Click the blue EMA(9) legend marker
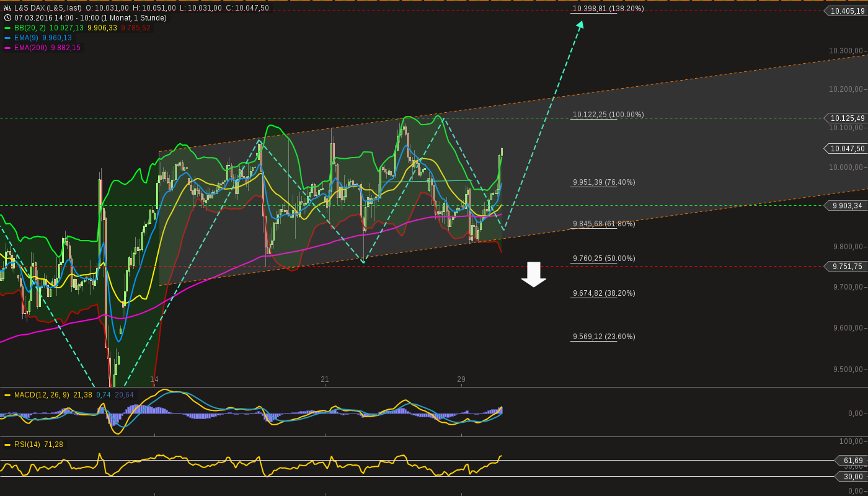 (7, 38)
